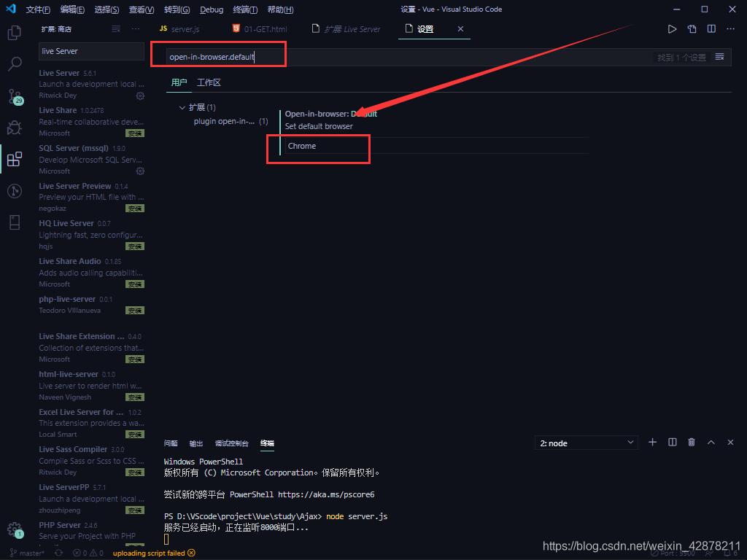Run code using the play icon

click(672, 29)
